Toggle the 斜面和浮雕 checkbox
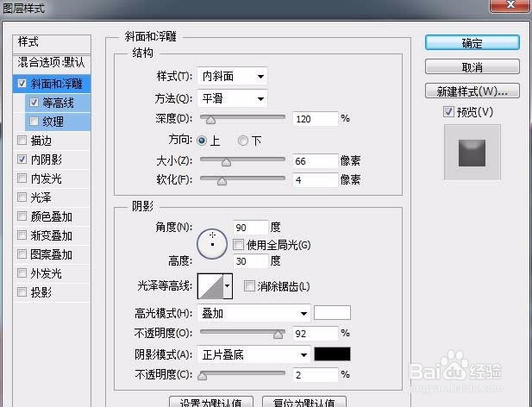 point(22,83)
